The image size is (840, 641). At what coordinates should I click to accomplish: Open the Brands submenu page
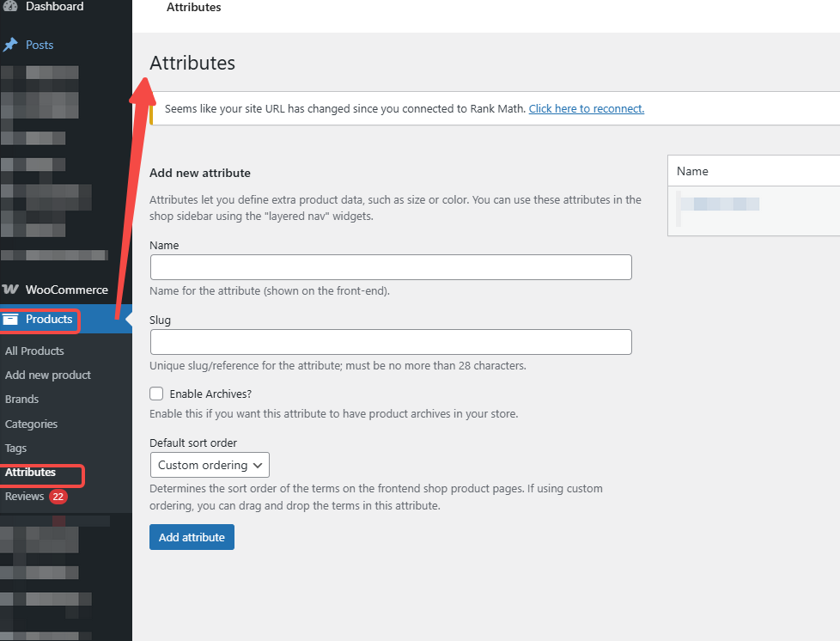21,399
